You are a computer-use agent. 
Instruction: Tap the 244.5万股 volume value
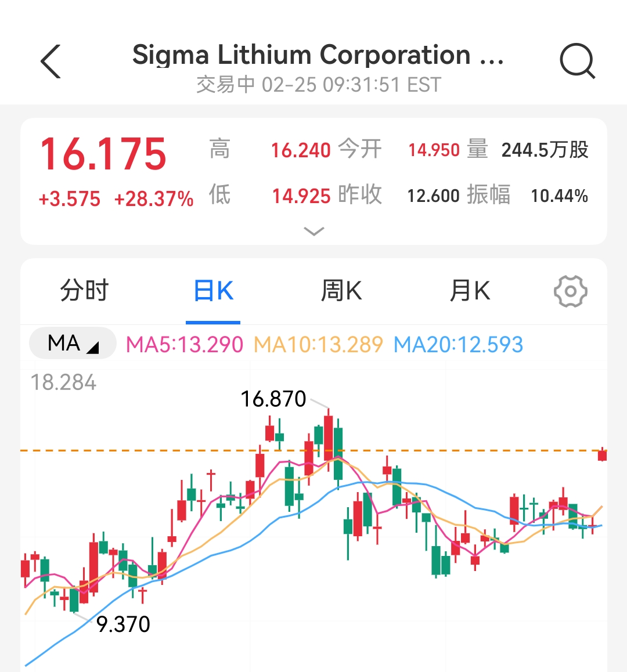tap(545, 150)
